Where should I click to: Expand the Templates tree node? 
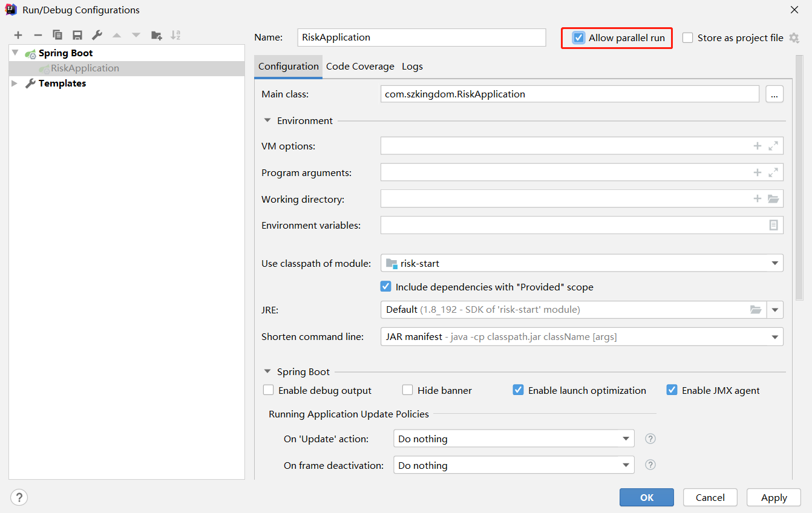point(15,83)
